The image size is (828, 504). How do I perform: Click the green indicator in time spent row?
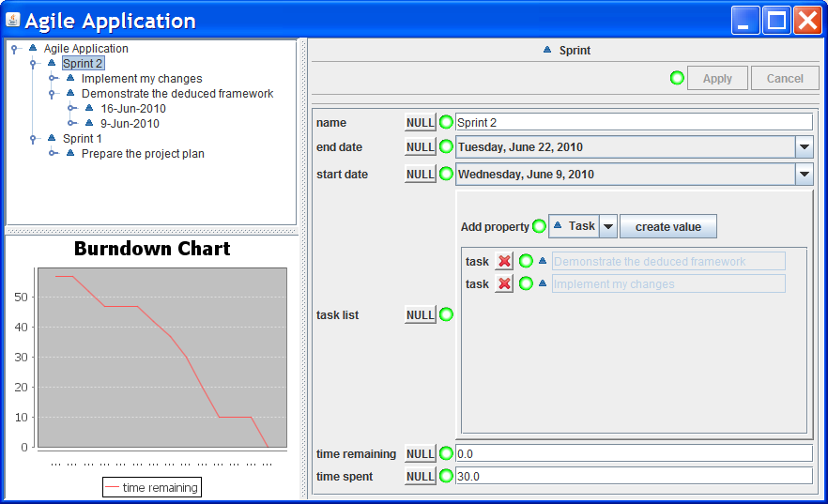point(446,476)
